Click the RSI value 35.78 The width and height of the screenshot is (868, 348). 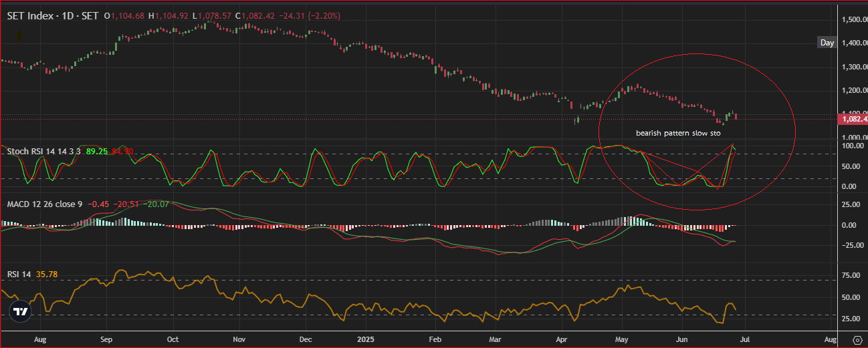point(47,275)
